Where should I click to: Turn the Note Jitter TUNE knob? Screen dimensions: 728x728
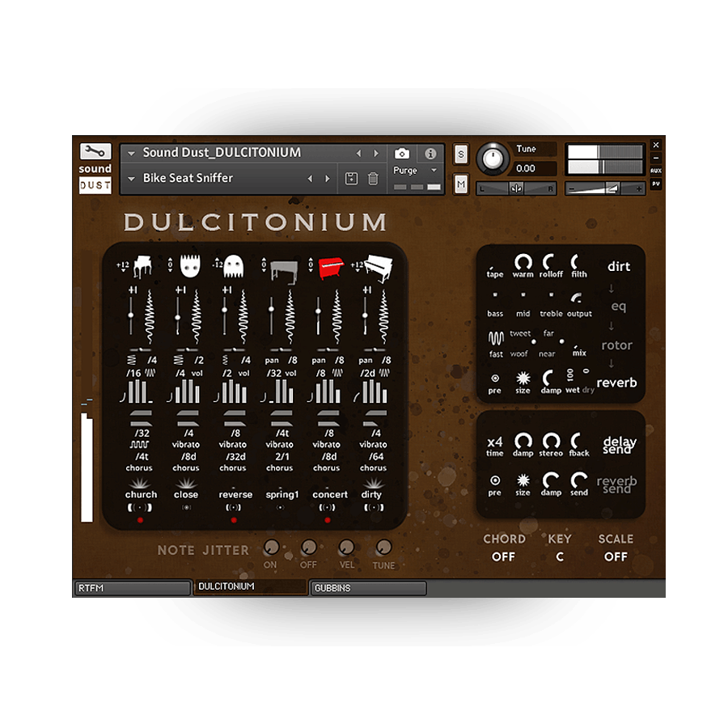click(383, 548)
